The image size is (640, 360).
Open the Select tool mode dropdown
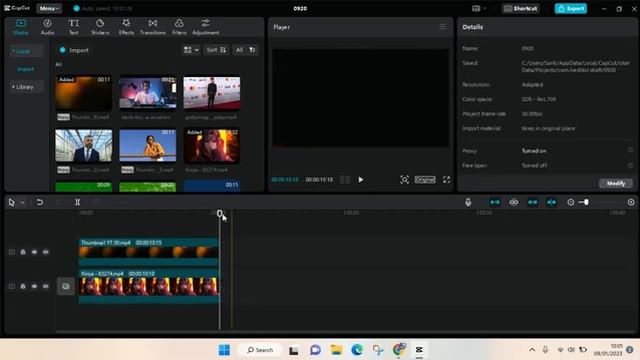pyautogui.click(x=22, y=202)
